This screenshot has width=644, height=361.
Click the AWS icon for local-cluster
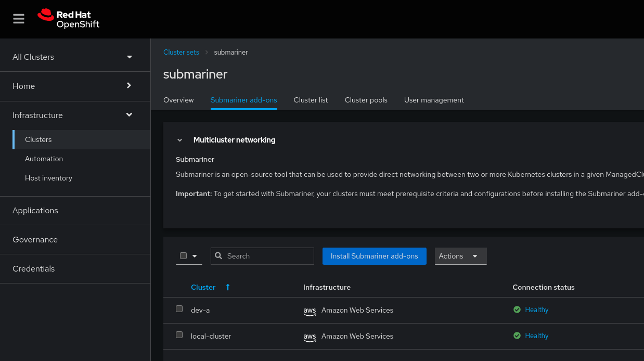[x=310, y=337]
